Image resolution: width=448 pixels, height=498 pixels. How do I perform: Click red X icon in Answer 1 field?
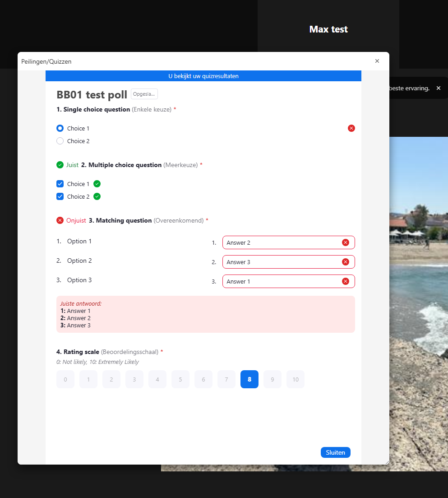point(346,281)
